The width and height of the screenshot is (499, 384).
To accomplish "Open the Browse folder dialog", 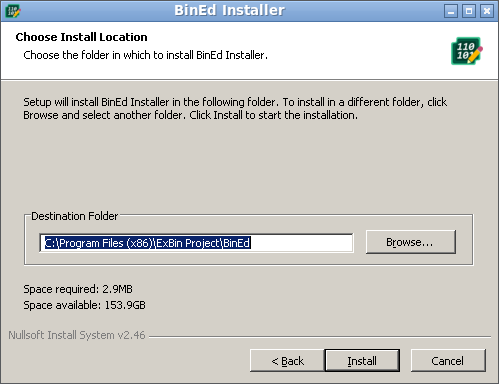I will coord(411,242).
